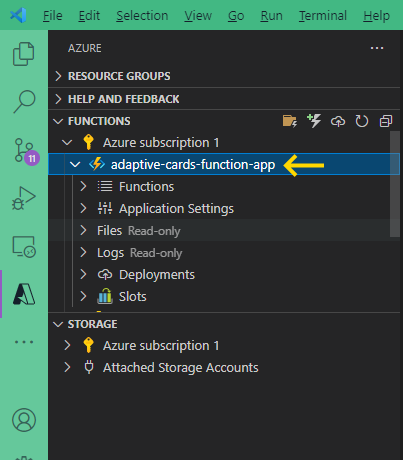Image resolution: width=403 pixels, height=460 pixels.
Task: Open Source Control view with 11 badge
Action: tap(26, 151)
